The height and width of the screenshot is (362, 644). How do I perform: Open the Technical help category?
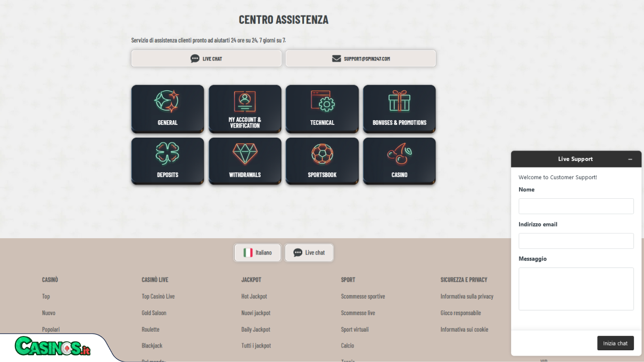[322, 108]
